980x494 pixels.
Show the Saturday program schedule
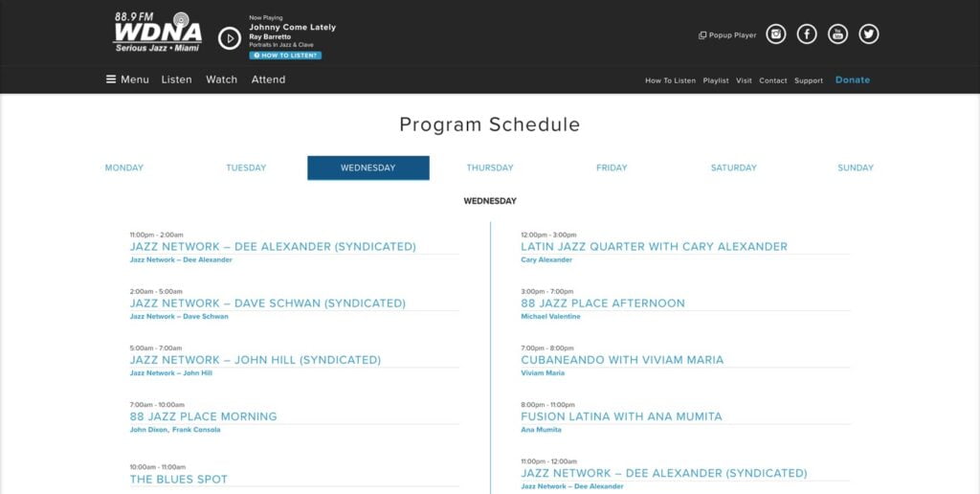(733, 168)
